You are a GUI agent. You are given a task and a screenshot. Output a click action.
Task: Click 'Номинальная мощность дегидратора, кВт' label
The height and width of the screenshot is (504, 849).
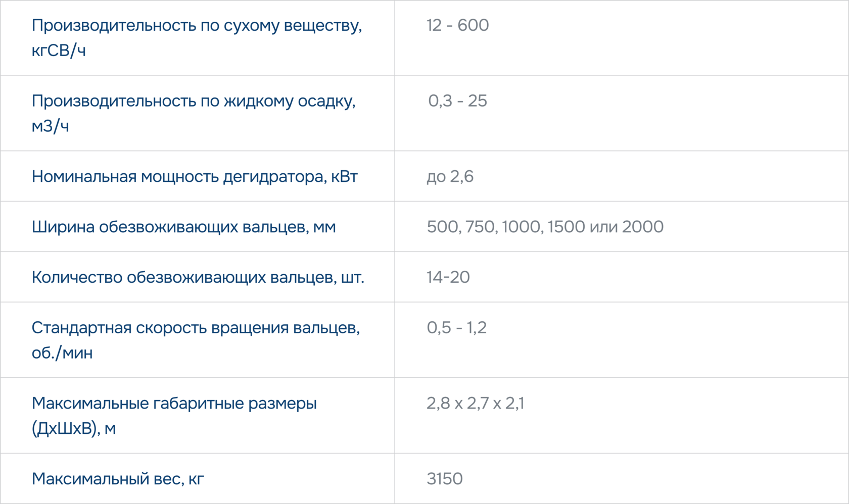pyautogui.click(x=195, y=176)
